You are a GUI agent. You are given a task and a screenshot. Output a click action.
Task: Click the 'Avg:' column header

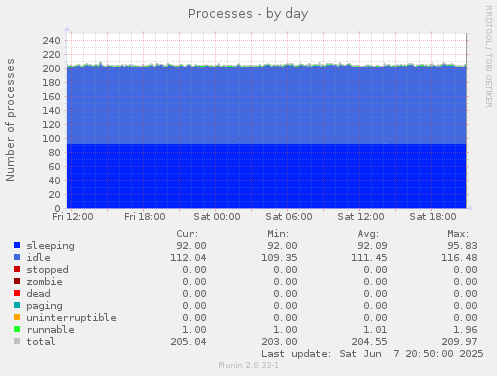(x=368, y=234)
